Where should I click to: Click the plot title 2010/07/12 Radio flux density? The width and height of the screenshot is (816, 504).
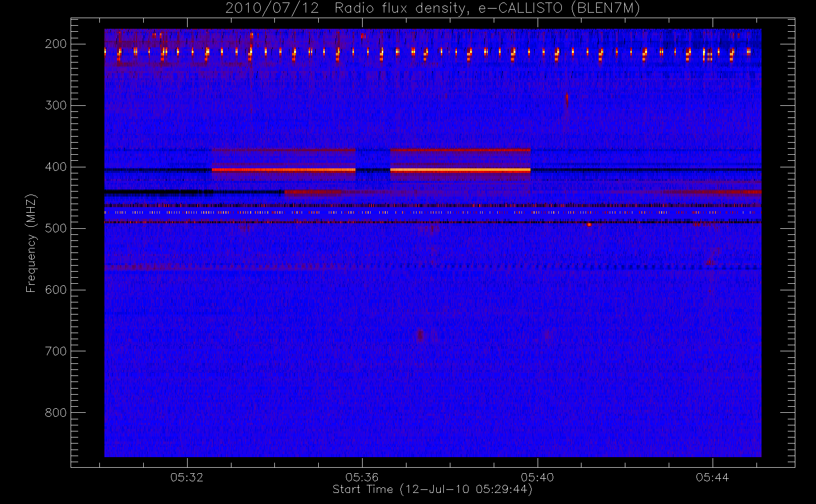tap(433, 9)
